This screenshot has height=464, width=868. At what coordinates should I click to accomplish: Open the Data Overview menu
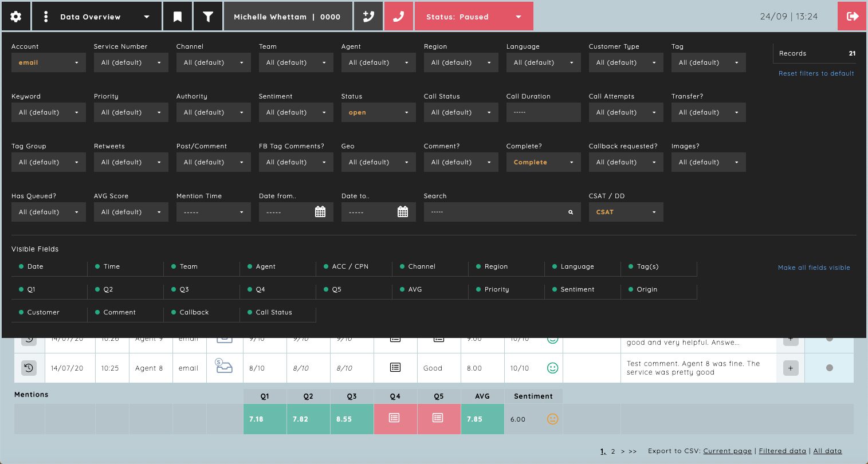pos(97,17)
